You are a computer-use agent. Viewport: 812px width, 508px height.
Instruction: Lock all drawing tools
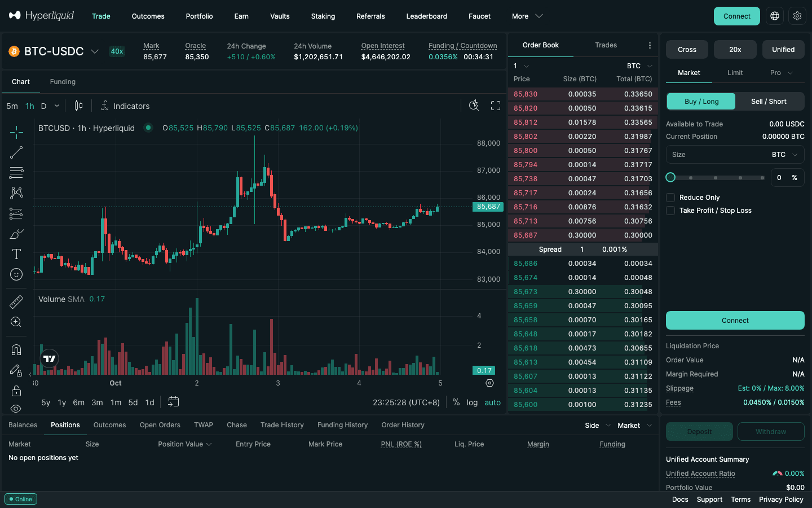(x=16, y=391)
